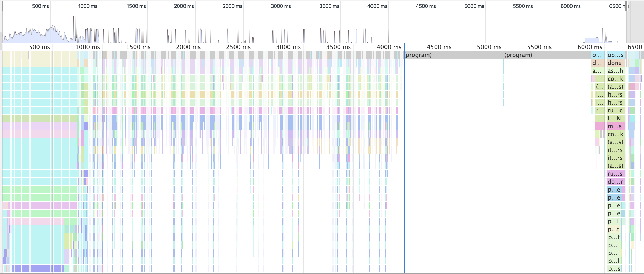Click the pink m…s frame
Screen dimensions: 644x274
[614, 126]
